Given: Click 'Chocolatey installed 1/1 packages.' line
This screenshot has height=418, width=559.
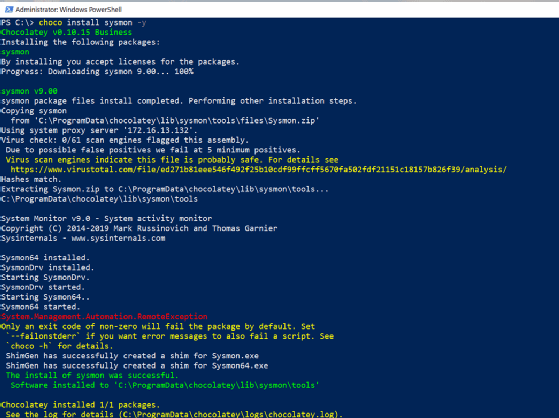Looking at the screenshot, I should [x=81, y=405].
